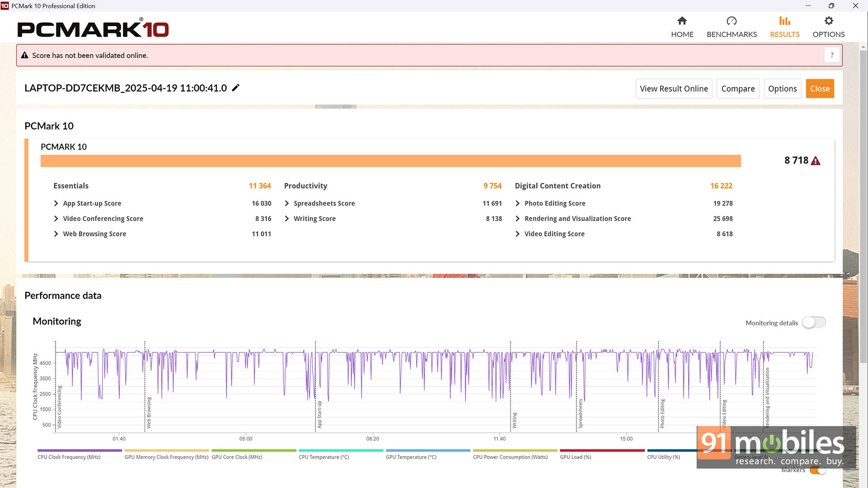
Task: Click View Result Online button
Action: pyautogui.click(x=674, y=89)
